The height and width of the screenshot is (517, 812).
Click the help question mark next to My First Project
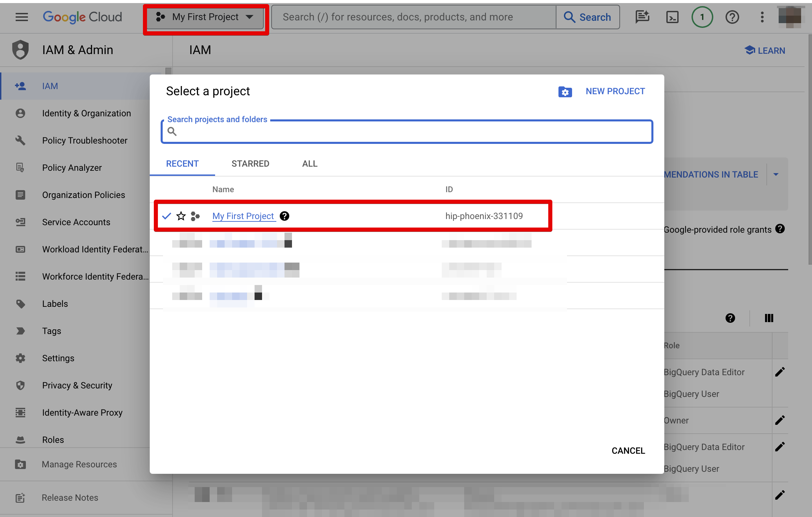(x=285, y=216)
